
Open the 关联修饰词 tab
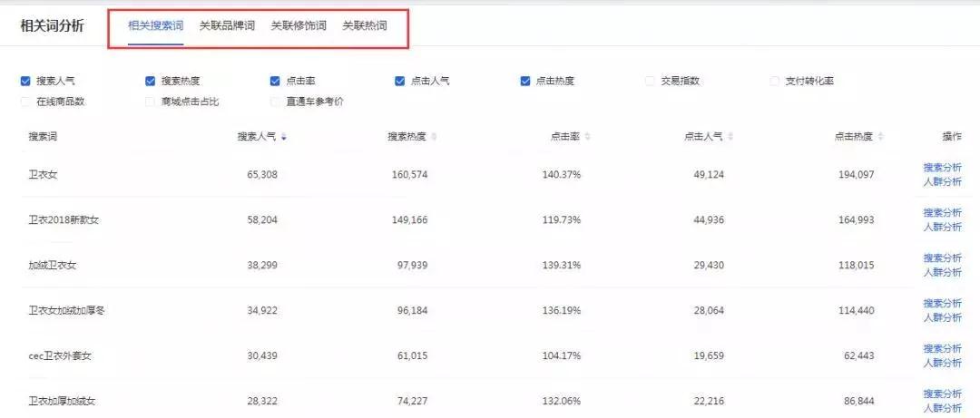point(299,25)
